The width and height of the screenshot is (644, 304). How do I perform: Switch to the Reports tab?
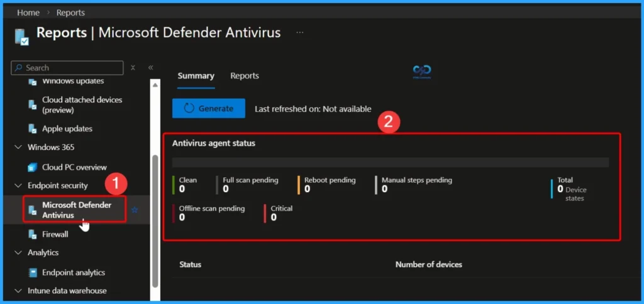pyautogui.click(x=245, y=76)
